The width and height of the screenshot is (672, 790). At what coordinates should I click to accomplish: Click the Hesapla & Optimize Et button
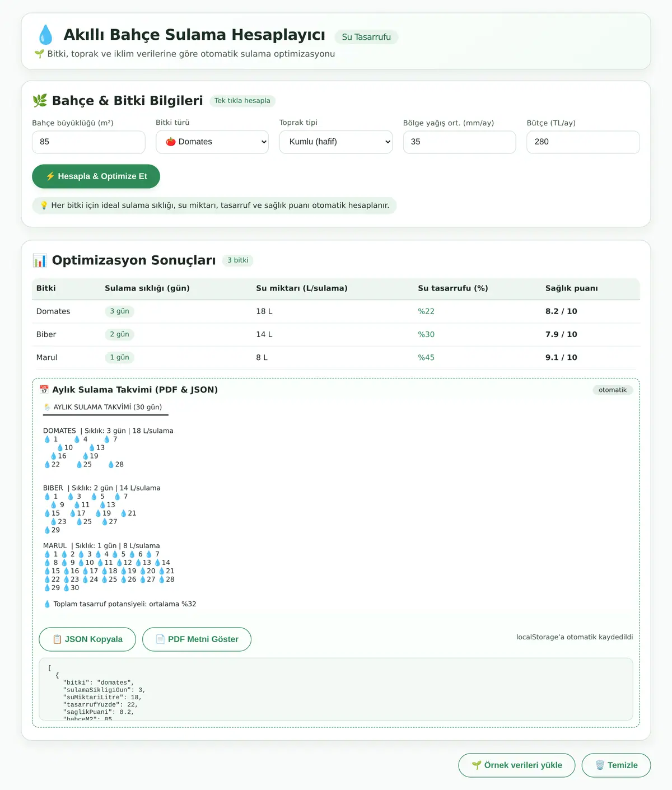point(96,176)
